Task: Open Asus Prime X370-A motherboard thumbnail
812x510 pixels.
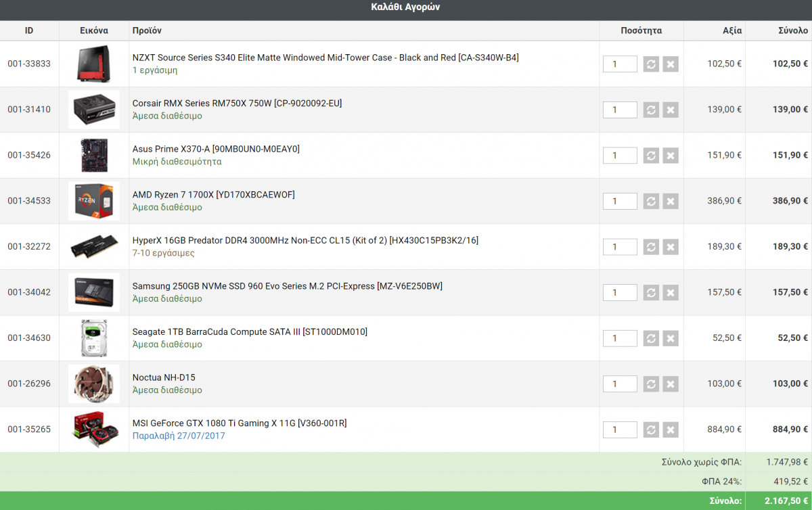Action: pyautogui.click(x=94, y=155)
